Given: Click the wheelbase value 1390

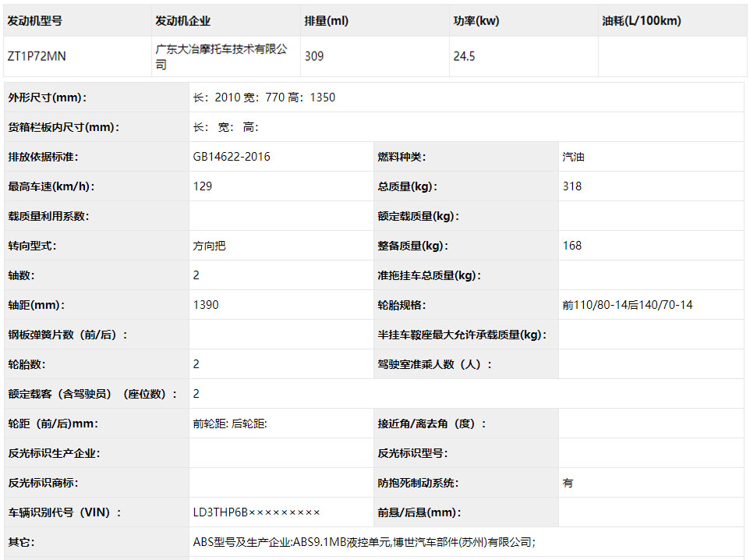Looking at the screenshot, I should (206, 305).
